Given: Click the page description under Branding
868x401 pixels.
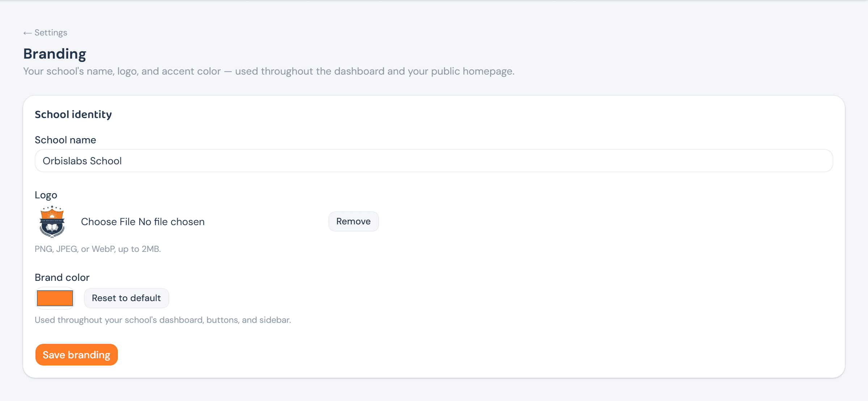Looking at the screenshot, I should (269, 71).
